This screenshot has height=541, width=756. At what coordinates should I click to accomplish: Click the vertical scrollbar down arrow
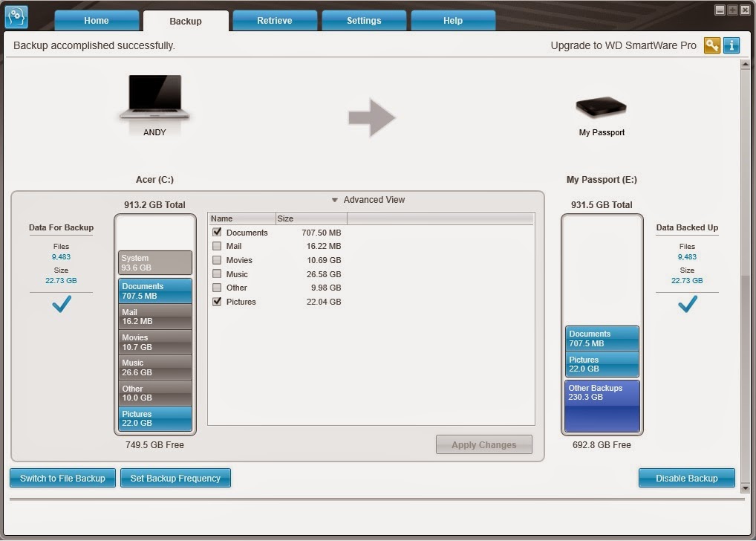point(746,488)
